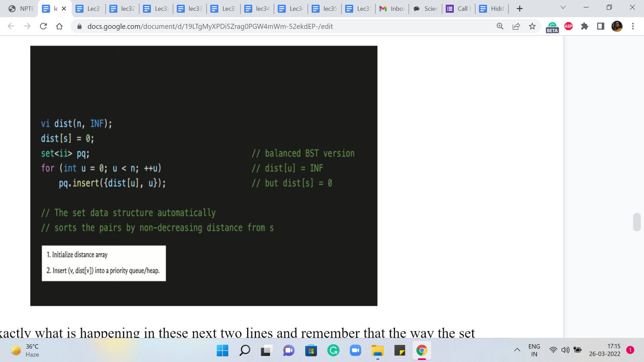
Task: Click the zoom magnifier icon in address bar
Action: click(500, 26)
